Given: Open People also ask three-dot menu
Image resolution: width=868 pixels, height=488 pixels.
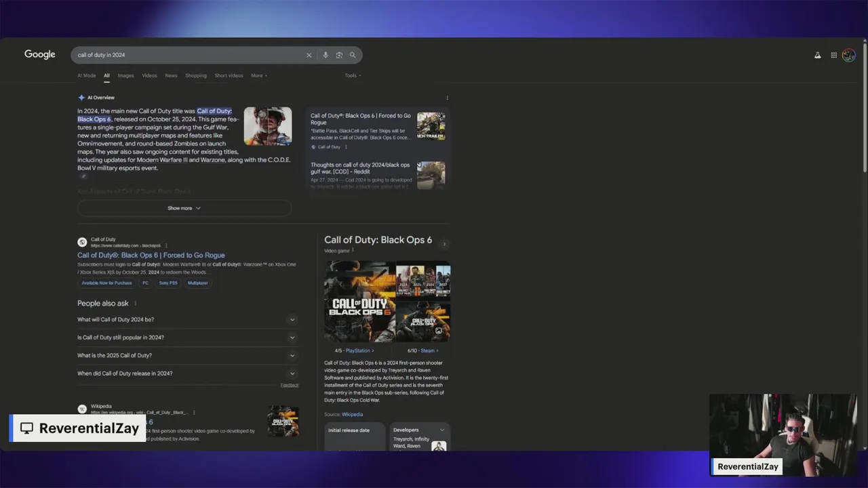Looking at the screenshot, I should (x=135, y=303).
